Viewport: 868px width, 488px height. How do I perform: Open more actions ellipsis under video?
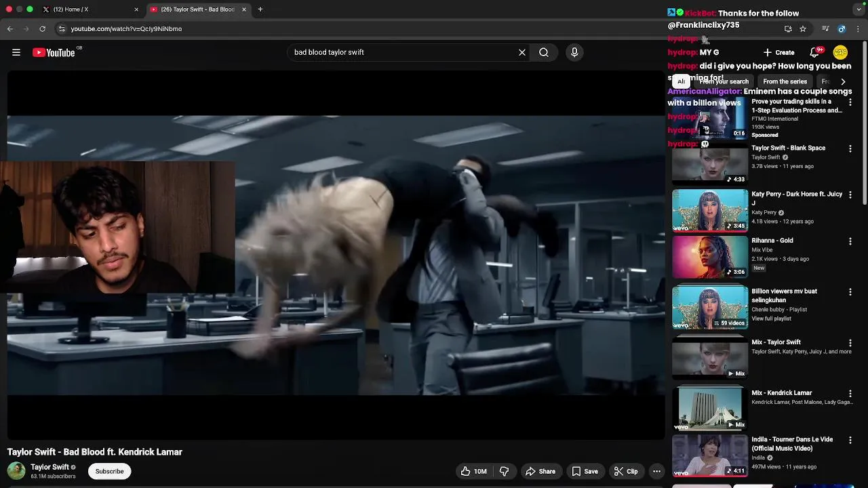point(656,471)
